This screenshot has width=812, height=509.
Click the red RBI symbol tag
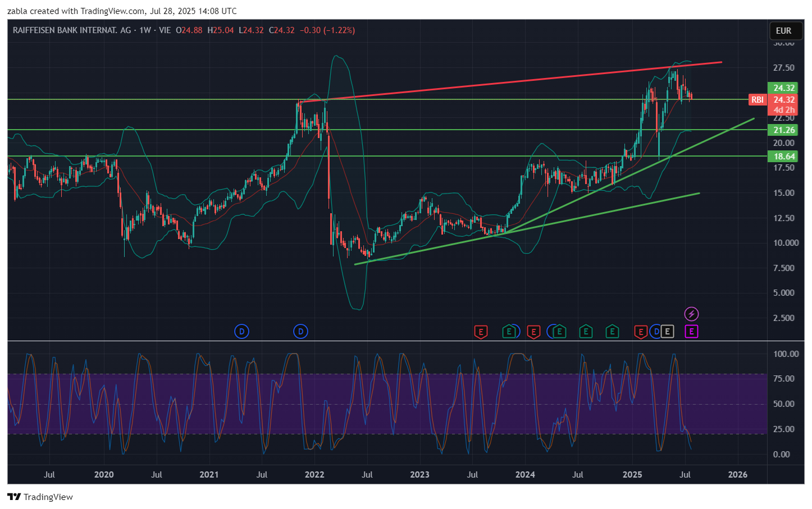(758, 100)
